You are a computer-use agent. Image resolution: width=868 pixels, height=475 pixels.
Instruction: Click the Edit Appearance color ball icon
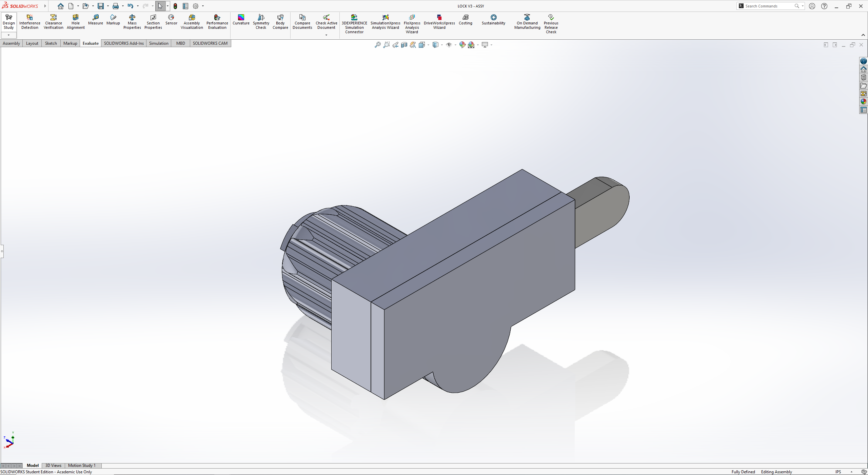coord(462,45)
